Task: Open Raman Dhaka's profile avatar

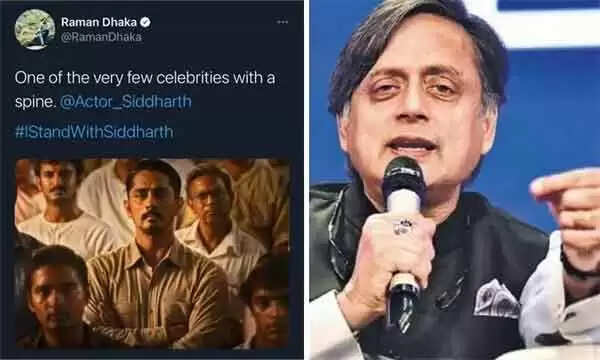Action: [x=34, y=29]
